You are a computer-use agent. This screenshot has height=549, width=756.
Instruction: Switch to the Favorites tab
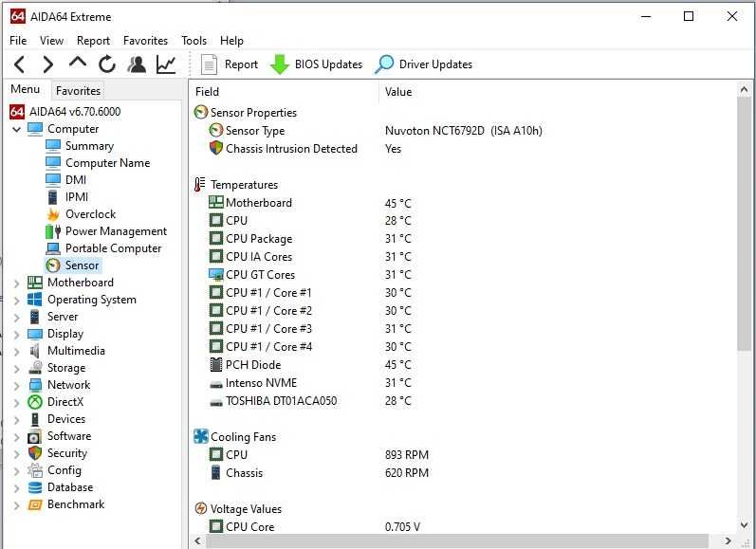(78, 91)
